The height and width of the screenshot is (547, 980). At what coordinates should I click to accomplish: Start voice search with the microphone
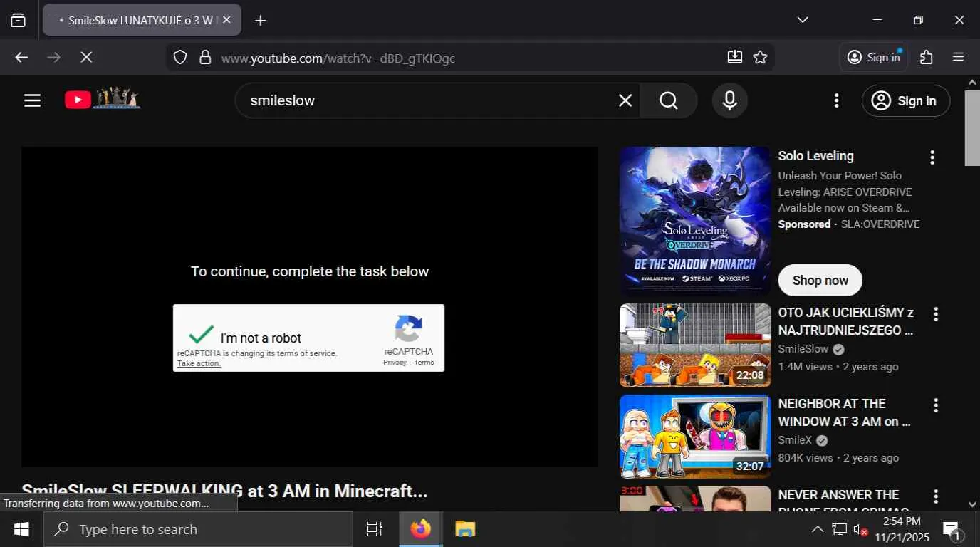(x=730, y=100)
